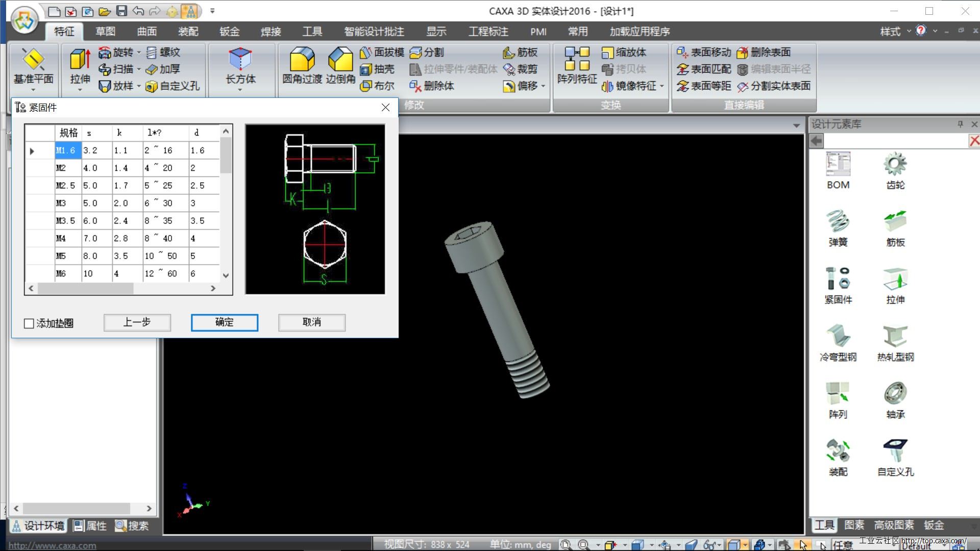Select the M4 row in spec table
Image resolution: width=980 pixels, height=551 pixels.
pyautogui.click(x=122, y=238)
